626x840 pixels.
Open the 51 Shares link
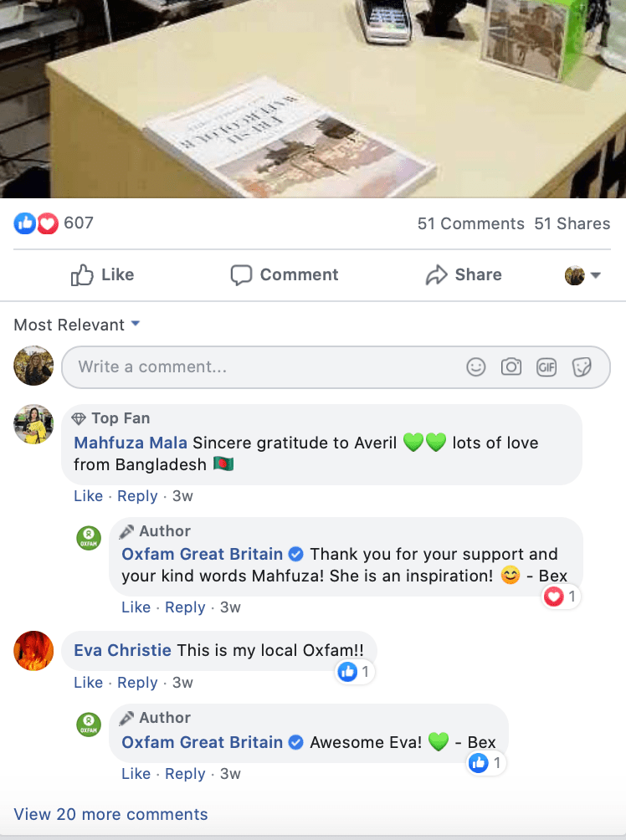pyautogui.click(x=572, y=223)
